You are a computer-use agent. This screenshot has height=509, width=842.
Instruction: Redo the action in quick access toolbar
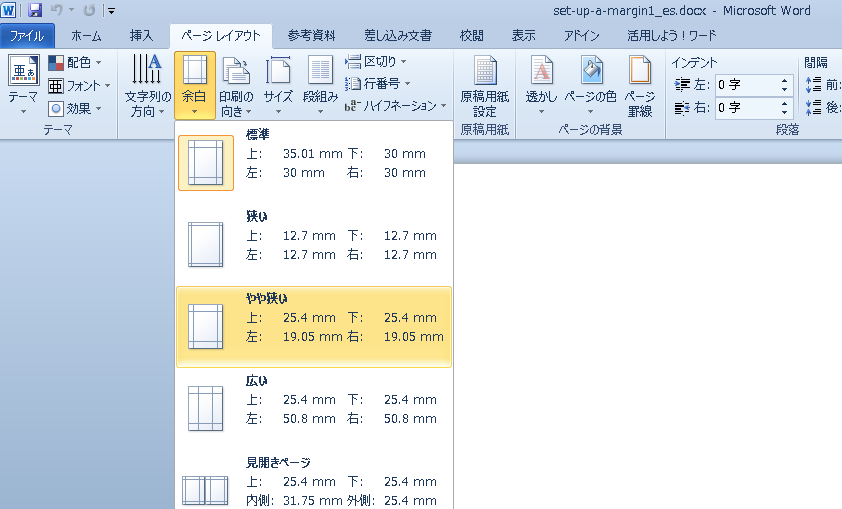[90, 10]
